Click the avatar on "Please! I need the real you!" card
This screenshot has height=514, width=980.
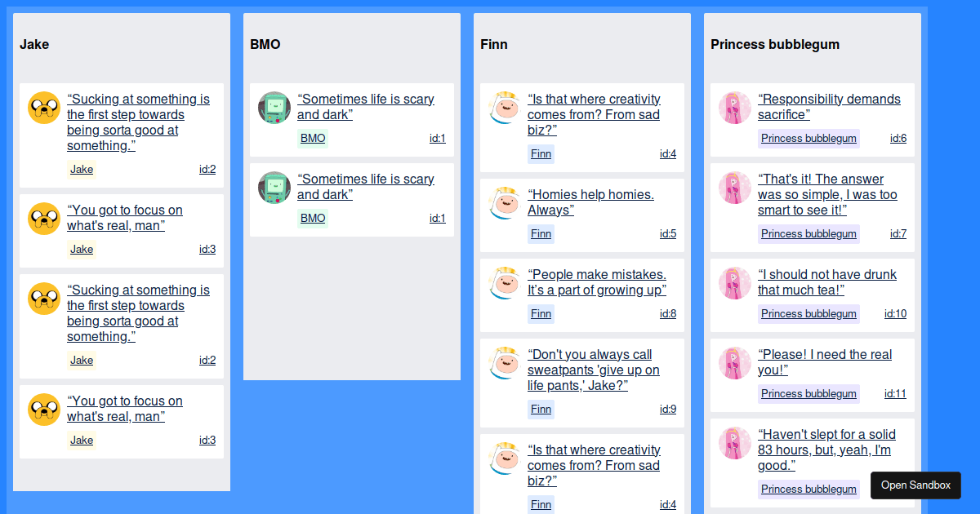[734, 363]
